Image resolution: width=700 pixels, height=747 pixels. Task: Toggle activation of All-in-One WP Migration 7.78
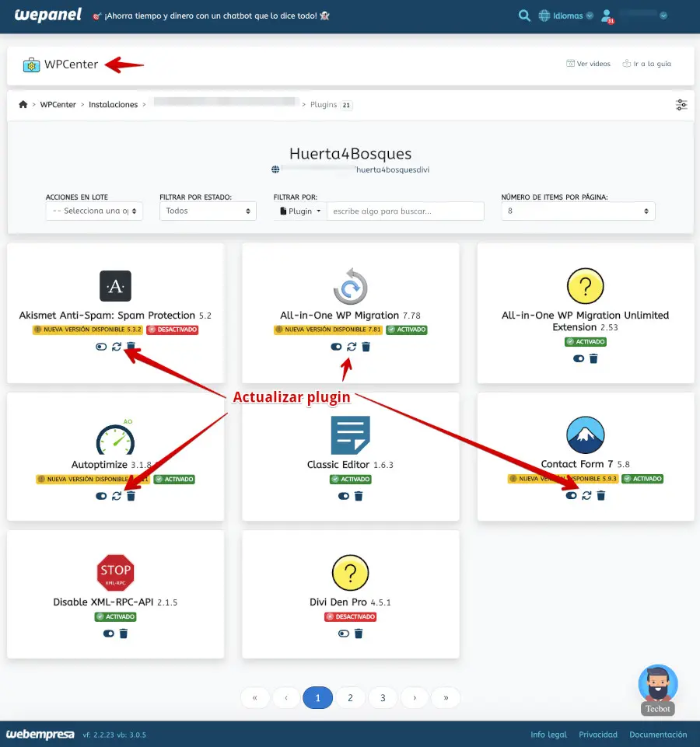336,347
